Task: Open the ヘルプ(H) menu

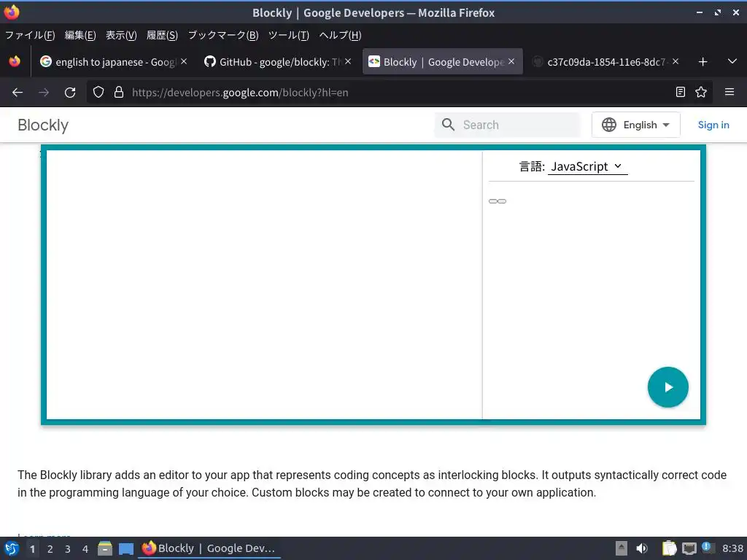Action: click(x=340, y=35)
